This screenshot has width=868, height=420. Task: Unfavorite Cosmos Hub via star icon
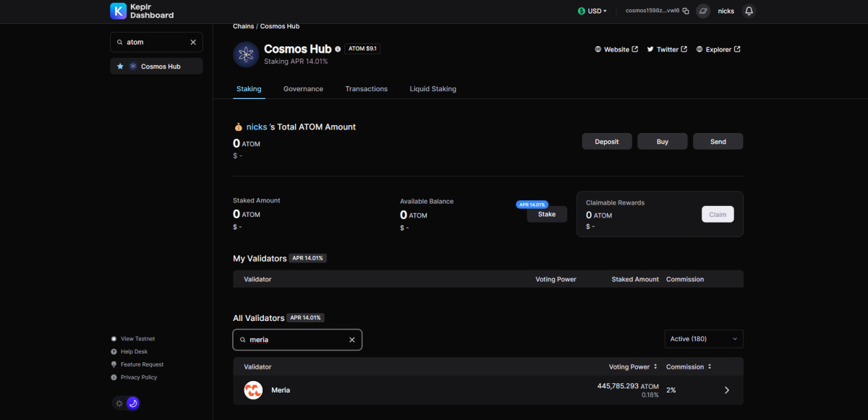click(121, 67)
